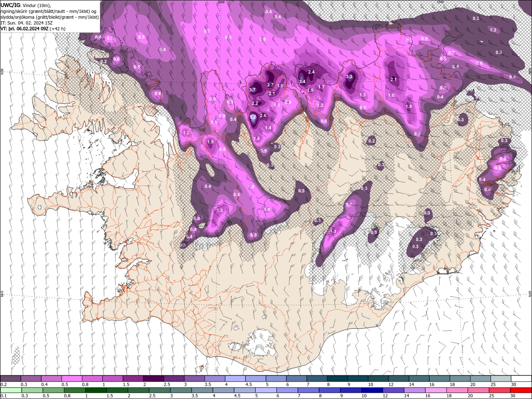
Task: Click the 1.4 precipitation value
Action: pos(268,128)
